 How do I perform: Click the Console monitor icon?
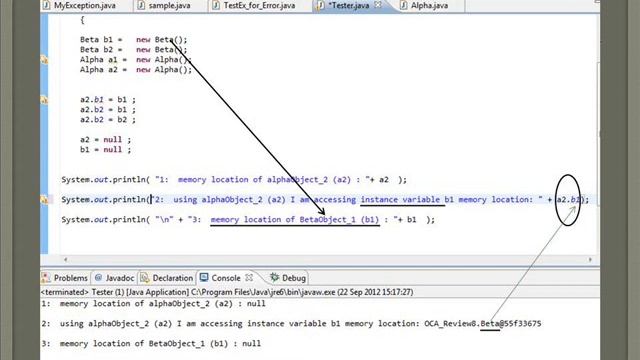click(x=204, y=278)
